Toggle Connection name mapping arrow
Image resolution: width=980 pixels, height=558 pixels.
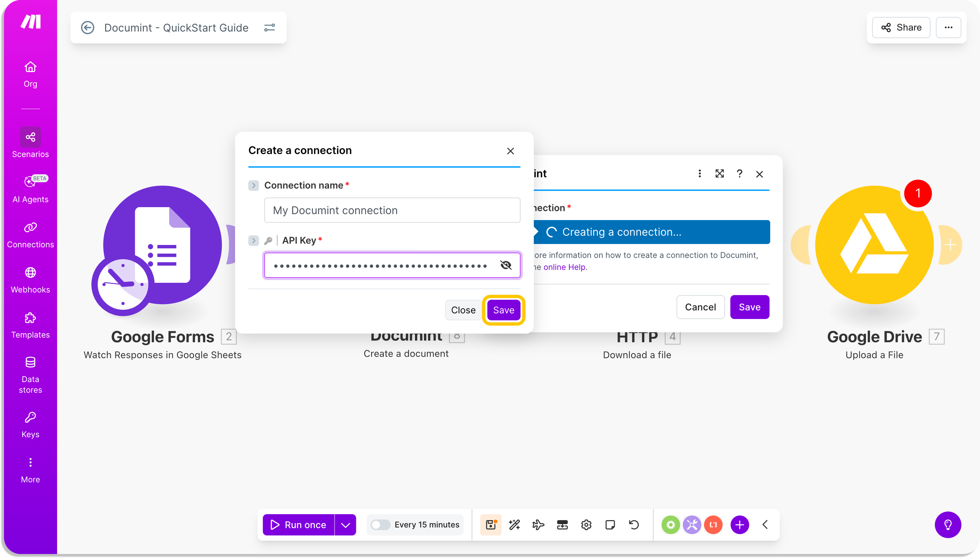click(253, 186)
